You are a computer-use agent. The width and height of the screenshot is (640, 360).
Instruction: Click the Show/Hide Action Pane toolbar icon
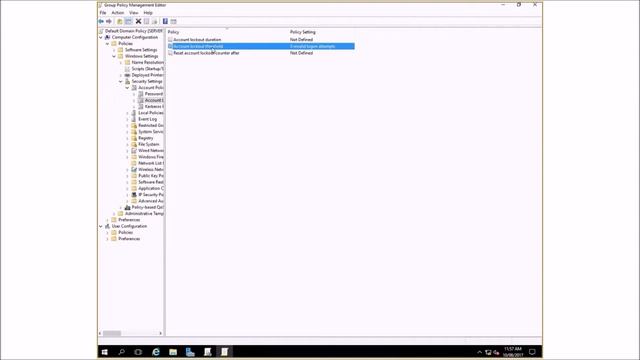[x=173, y=21]
